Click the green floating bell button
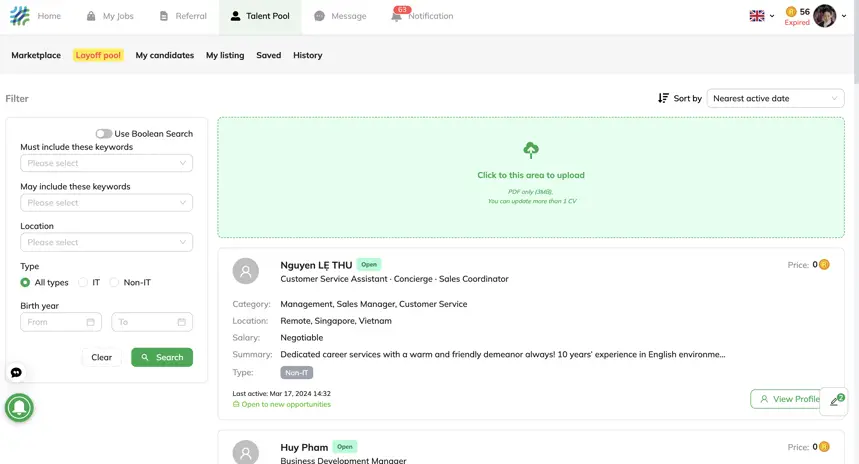This screenshot has height=464, width=859. click(x=19, y=408)
